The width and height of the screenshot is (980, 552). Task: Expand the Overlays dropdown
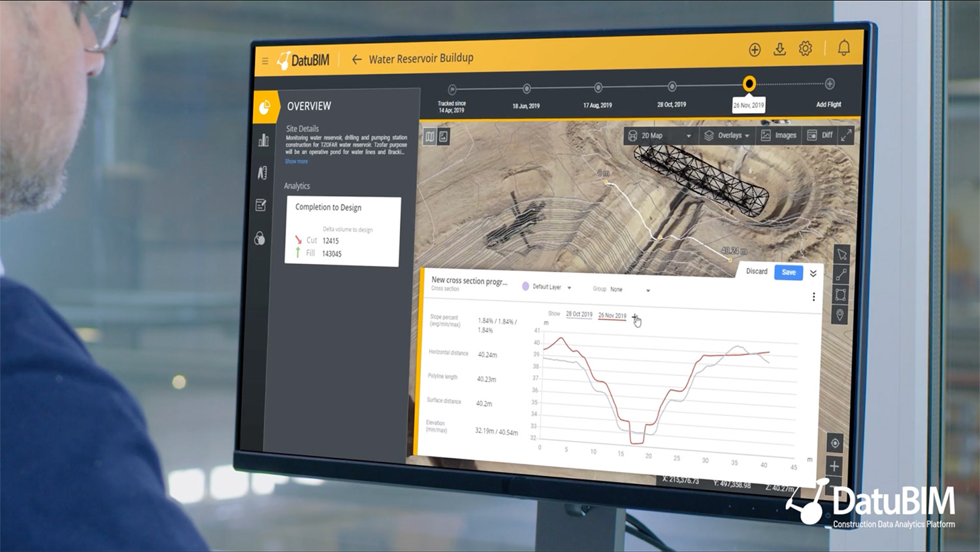click(727, 135)
